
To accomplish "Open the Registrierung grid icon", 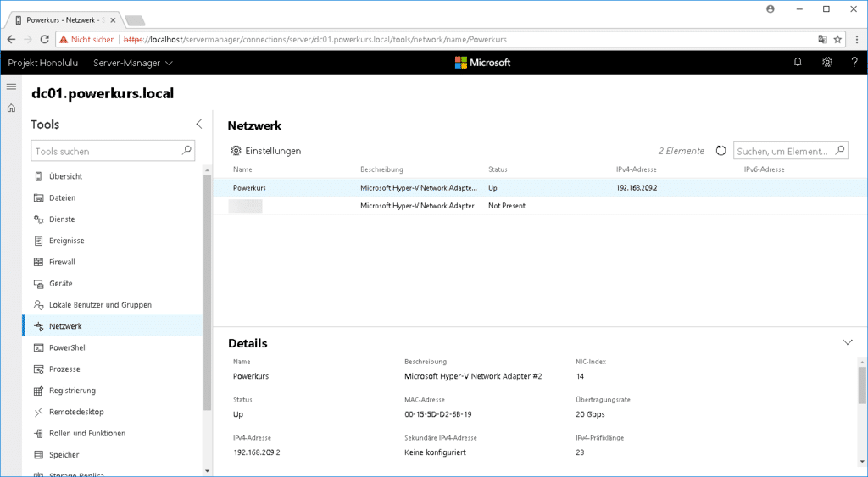I will pyautogui.click(x=38, y=391).
